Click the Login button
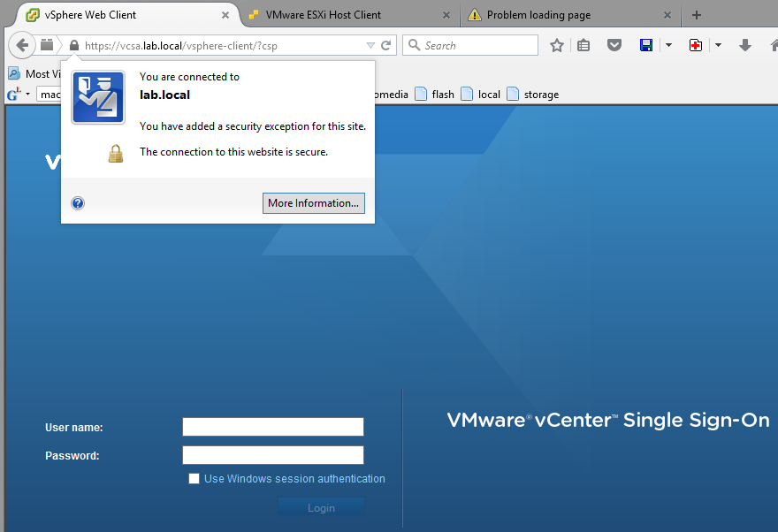The image size is (778, 532). coord(321,508)
